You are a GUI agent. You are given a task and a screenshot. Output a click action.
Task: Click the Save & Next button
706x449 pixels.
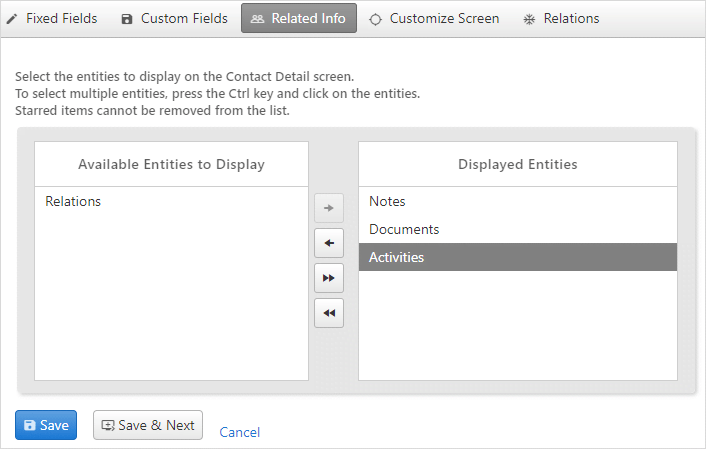(148, 425)
